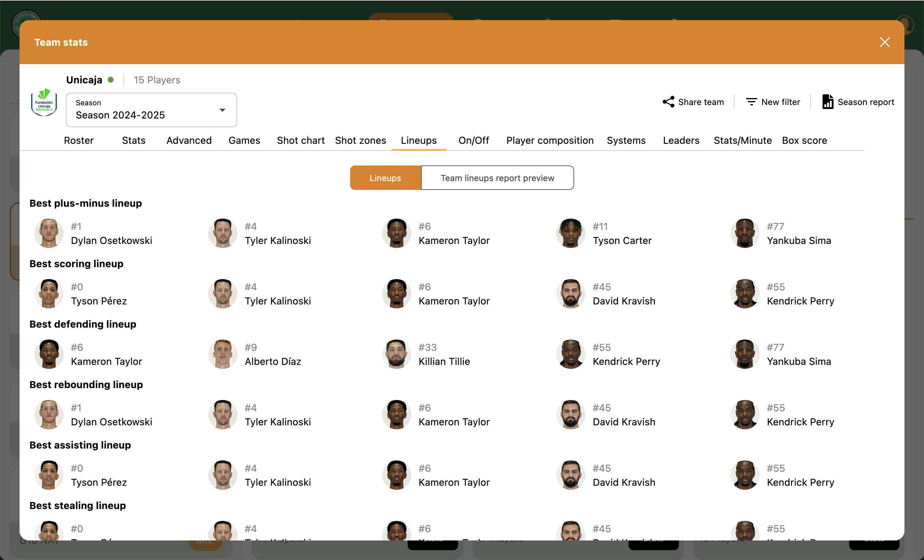Close the Team stats dialog
This screenshot has width=924, height=560.
[x=885, y=42]
